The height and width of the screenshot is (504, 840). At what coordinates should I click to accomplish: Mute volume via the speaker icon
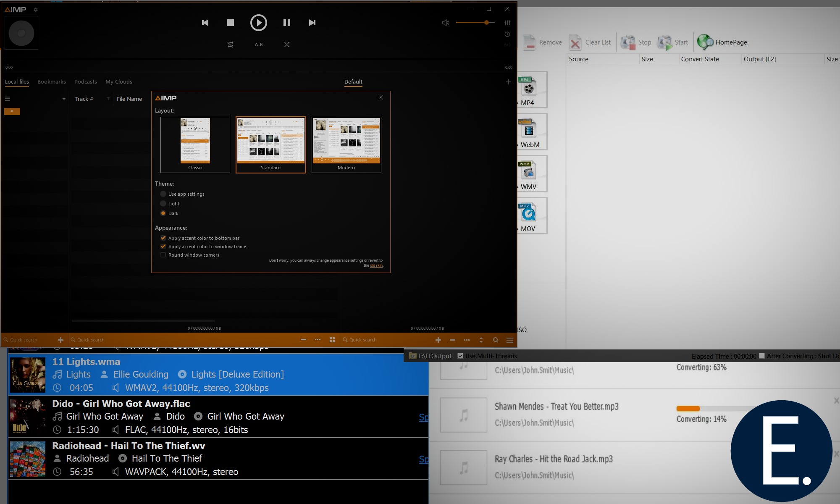446,23
